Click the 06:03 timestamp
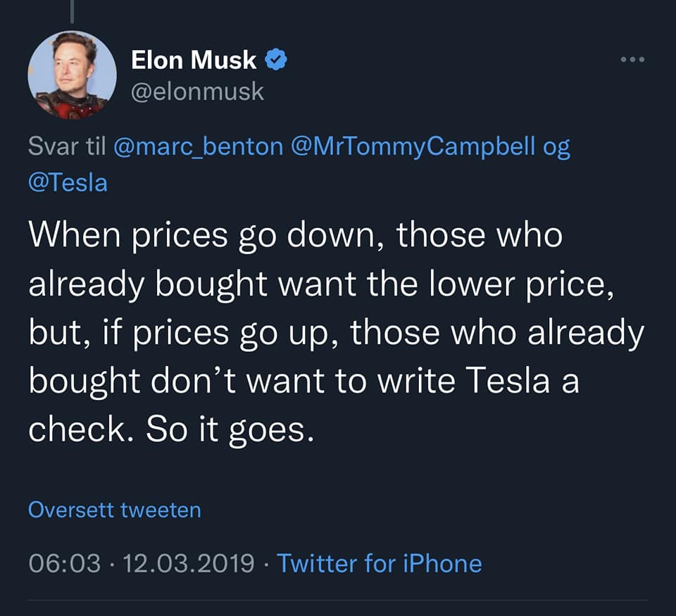This screenshot has height=616, width=676. (65, 563)
